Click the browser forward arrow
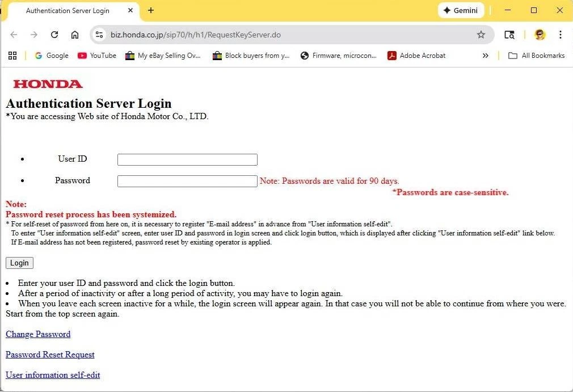 click(x=34, y=35)
